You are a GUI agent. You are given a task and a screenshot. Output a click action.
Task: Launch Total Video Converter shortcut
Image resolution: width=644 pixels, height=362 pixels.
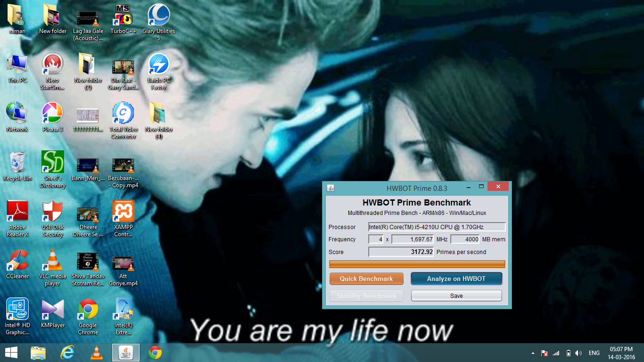123,113
